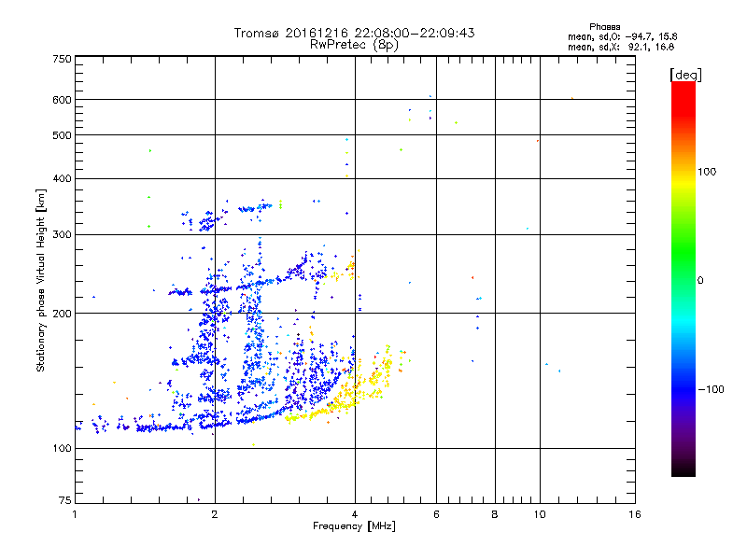Viewport: 747px width, 560px height.
Task: Click the "0" colorbar tick label
Action: pyautogui.click(x=700, y=281)
